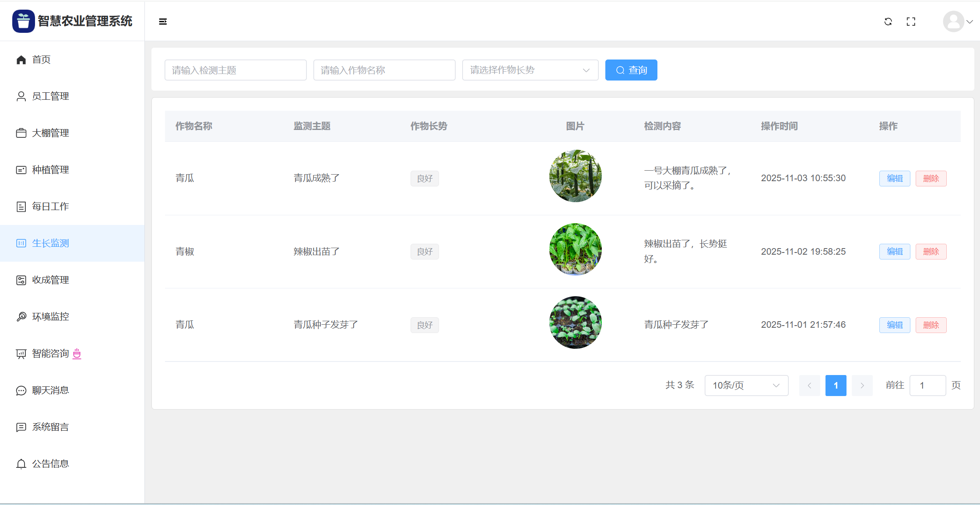Expand the 请选择作物长势 dropdown
Image resolution: width=980 pixels, height=505 pixels.
[530, 70]
